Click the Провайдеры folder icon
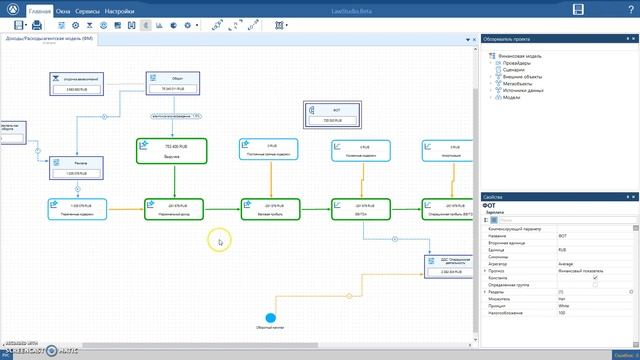 tap(498, 63)
